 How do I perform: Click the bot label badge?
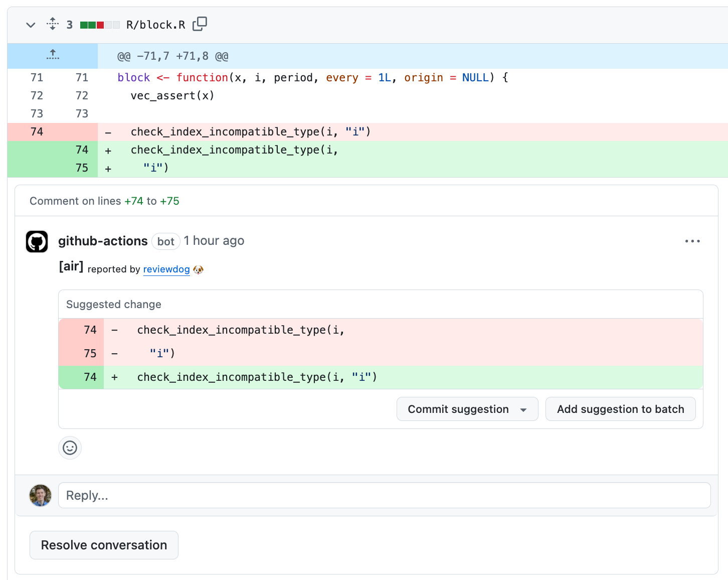165,242
